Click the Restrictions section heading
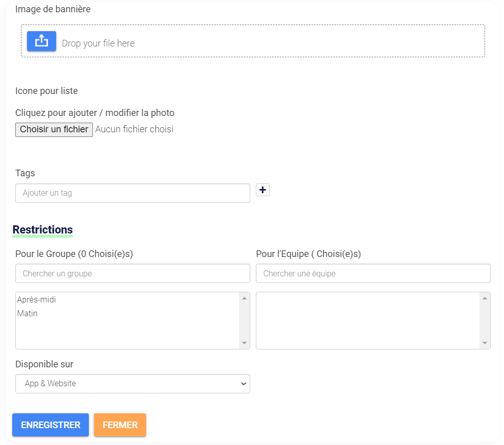The width and height of the screenshot is (504, 445). [x=42, y=230]
